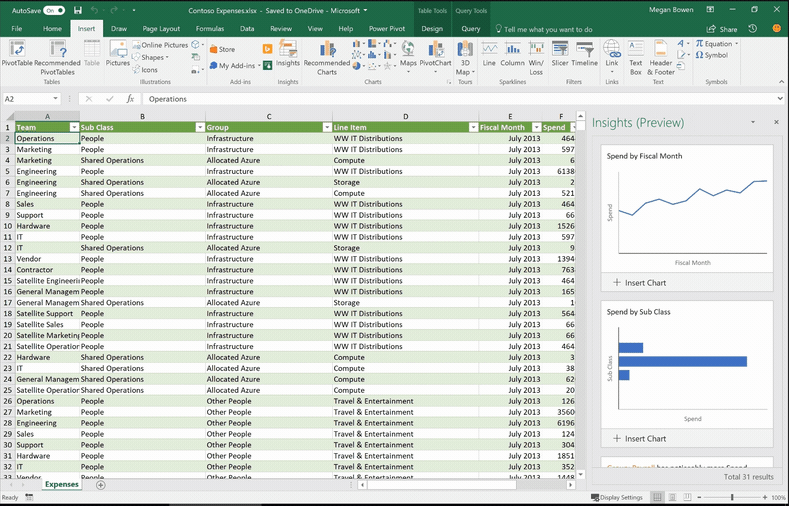Expand the Insights pane options dropdown
789x506 pixels.
point(753,123)
